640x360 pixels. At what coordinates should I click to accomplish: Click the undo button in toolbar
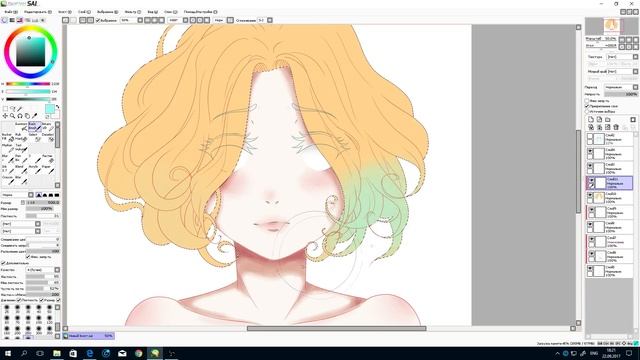coord(65,20)
